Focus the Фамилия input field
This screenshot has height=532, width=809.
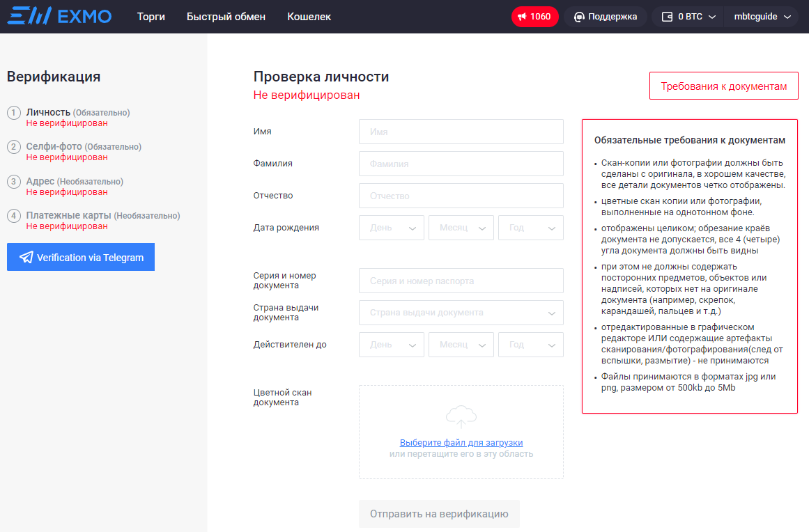[x=461, y=164]
